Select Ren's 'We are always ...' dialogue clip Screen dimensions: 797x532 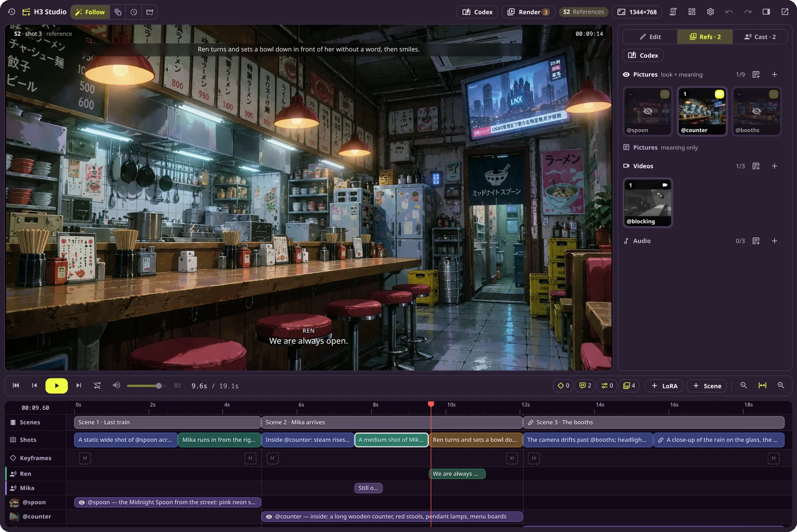457,474
